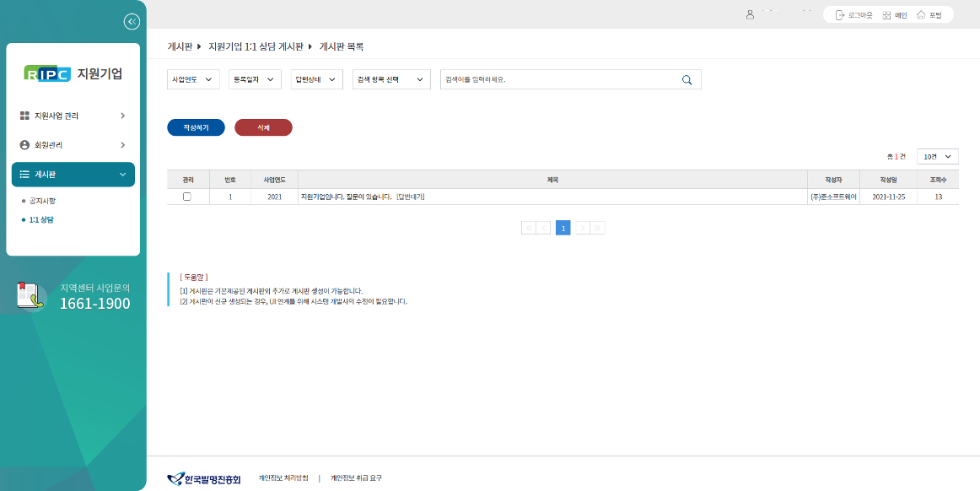The image size is (980, 491).
Task: Select the 1:1 상담 submenu item
Action: point(41,220)
